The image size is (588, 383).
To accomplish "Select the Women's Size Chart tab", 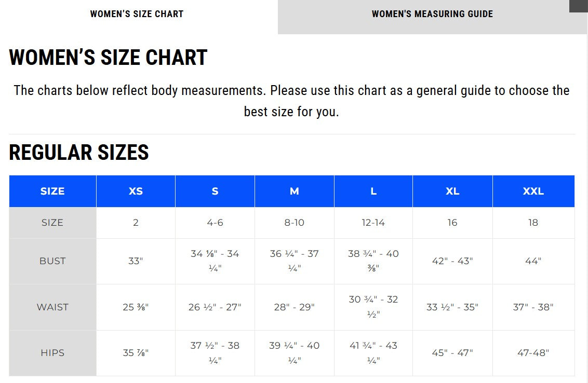I will [137, 14].
